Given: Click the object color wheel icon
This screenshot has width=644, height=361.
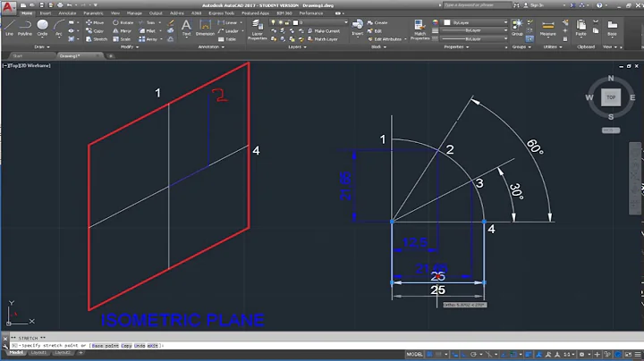Looking at the screenshot, I should click(x=436, y=22).
